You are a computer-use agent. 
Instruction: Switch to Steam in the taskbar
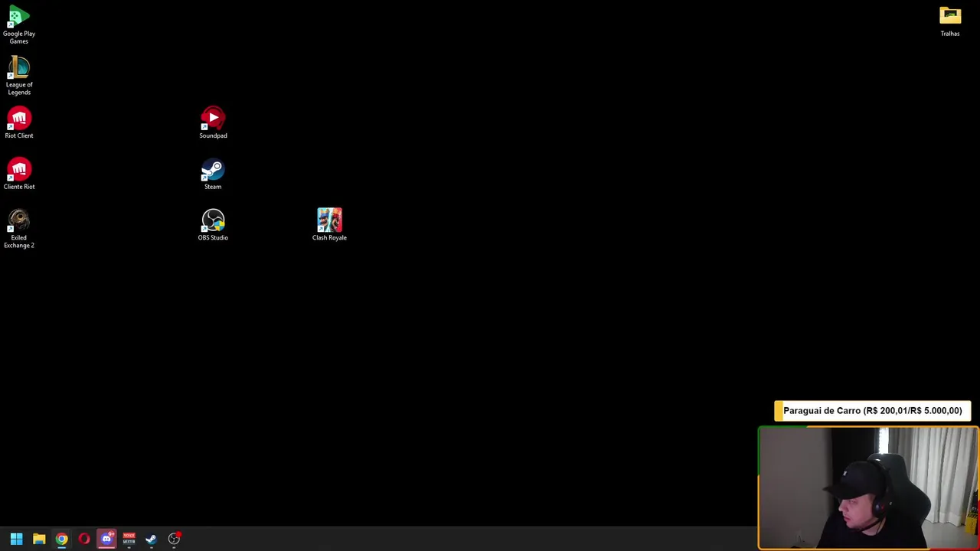tap(152, 539)
